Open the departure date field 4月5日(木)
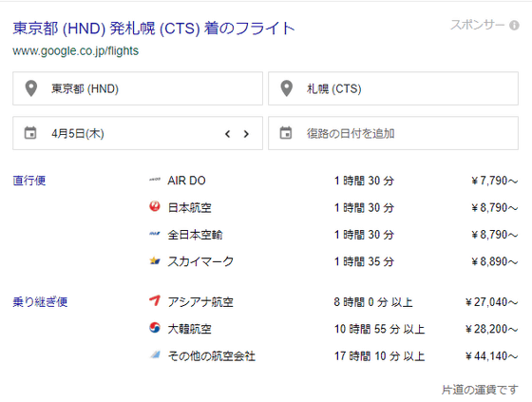 coord(138,133)
